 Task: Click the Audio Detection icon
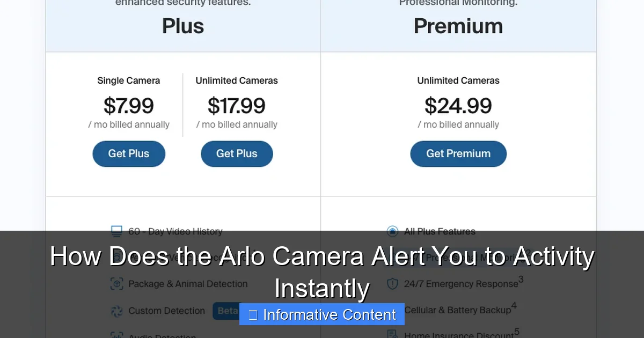116,335
